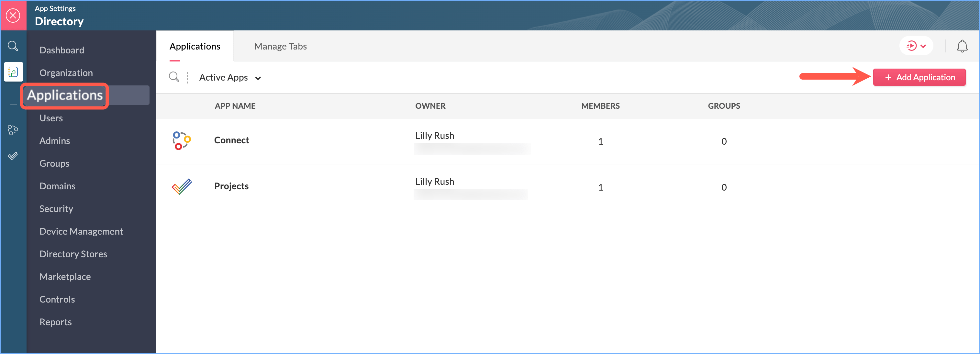Click the Projects app logo in the table
This screenshot has height=354, width=980.
[x=182, y=187]
